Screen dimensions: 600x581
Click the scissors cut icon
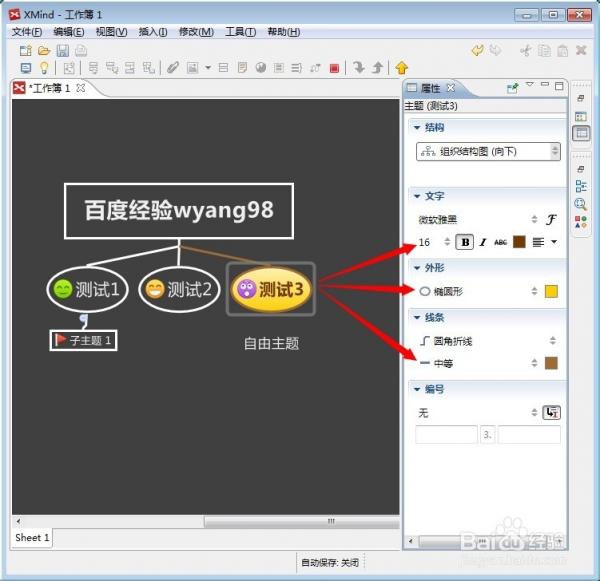pos(526,51)
